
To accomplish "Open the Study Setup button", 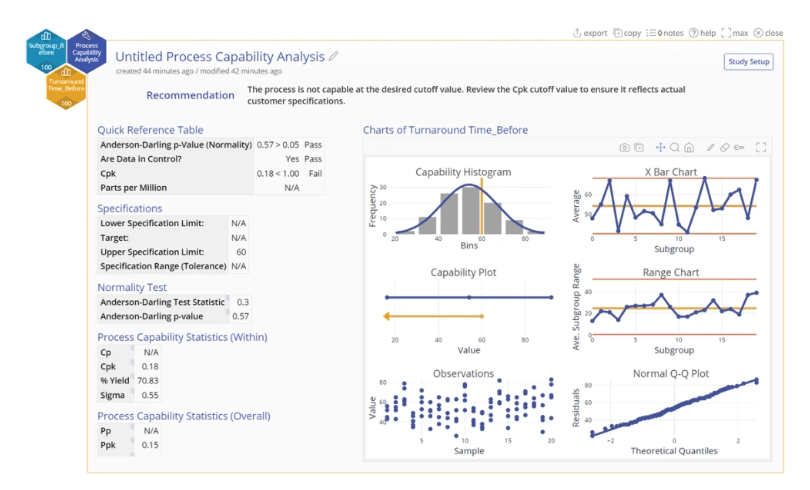I will 748,62.
